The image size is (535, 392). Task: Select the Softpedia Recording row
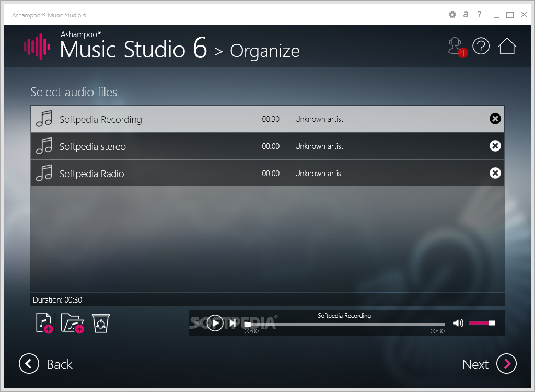coord(267,119)
